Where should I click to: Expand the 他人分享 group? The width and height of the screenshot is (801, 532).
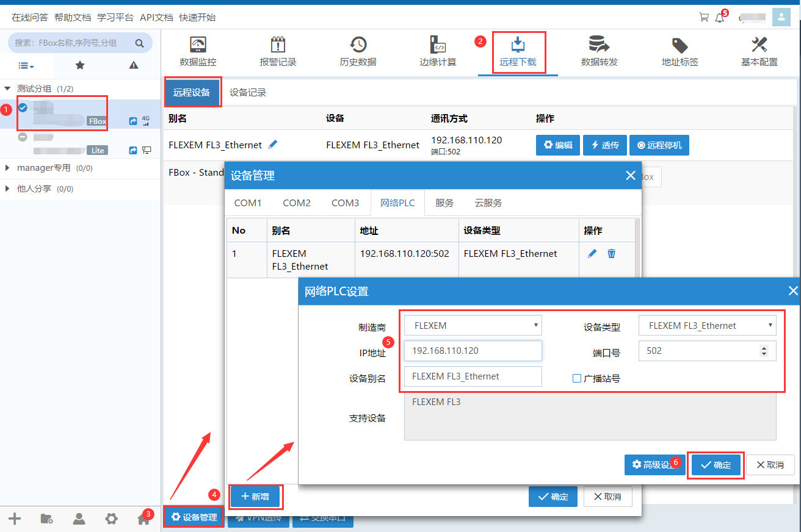[x=7, y=189]
